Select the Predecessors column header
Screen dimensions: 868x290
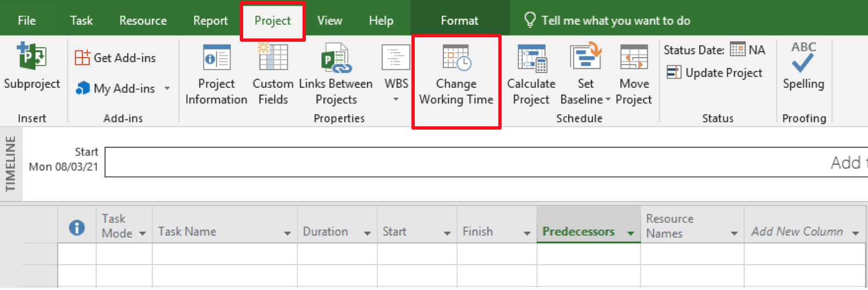pyautogui.click(x=578, y=232)
